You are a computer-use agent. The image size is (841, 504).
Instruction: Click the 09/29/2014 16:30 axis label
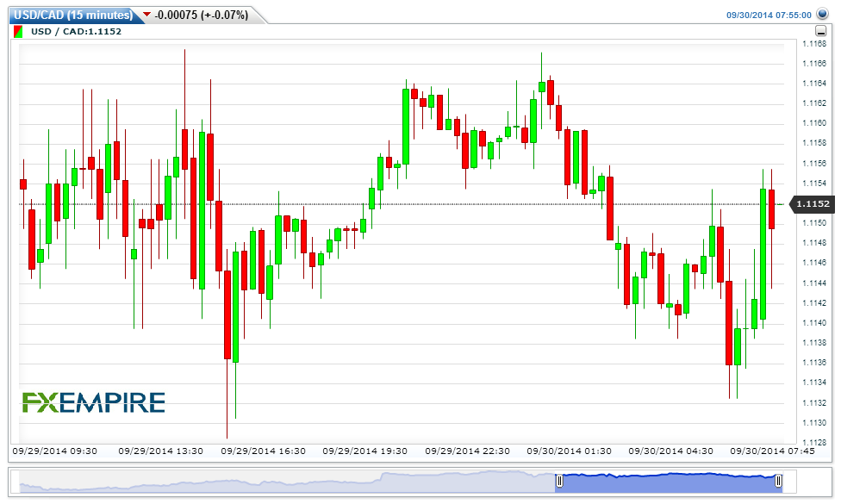264,451
